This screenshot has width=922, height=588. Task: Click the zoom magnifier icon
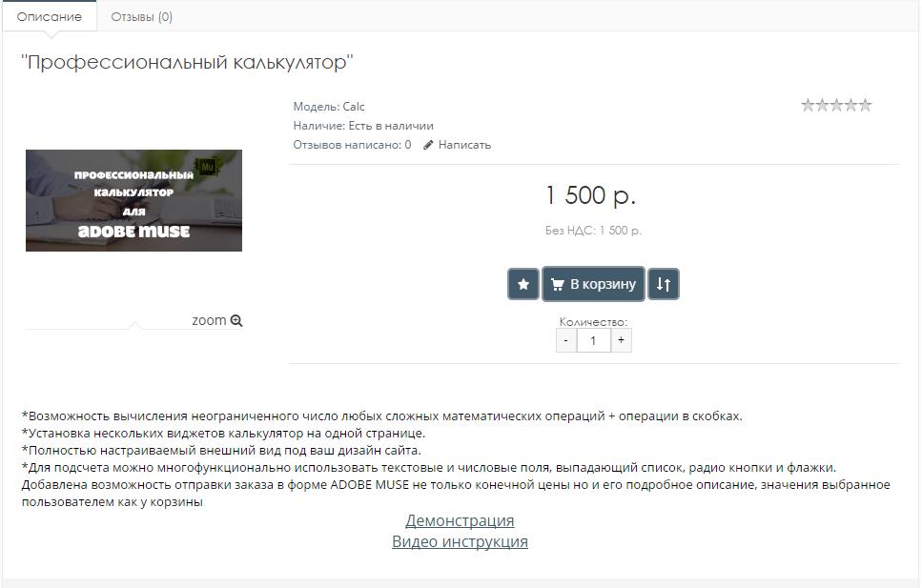[236, 320]
